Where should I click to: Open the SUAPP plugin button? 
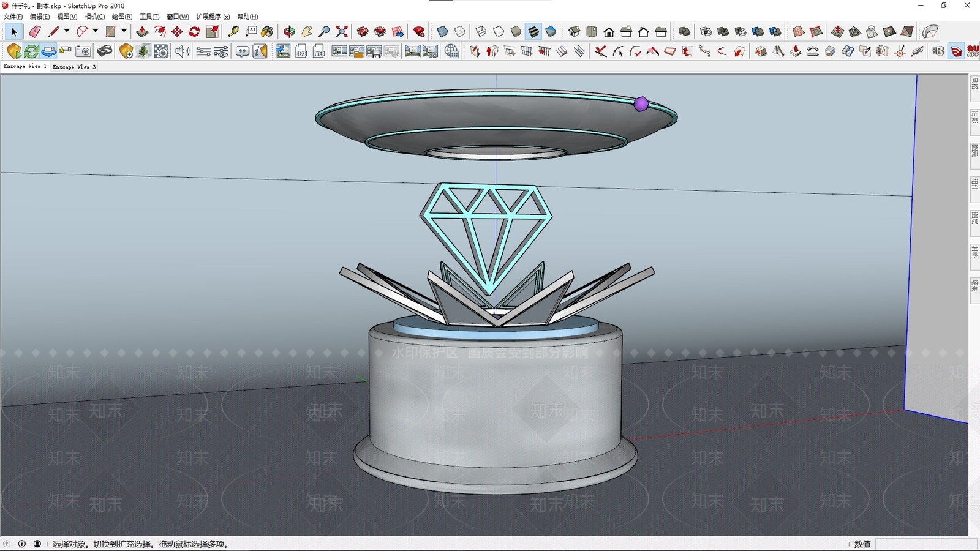click(x=973, y=51)
